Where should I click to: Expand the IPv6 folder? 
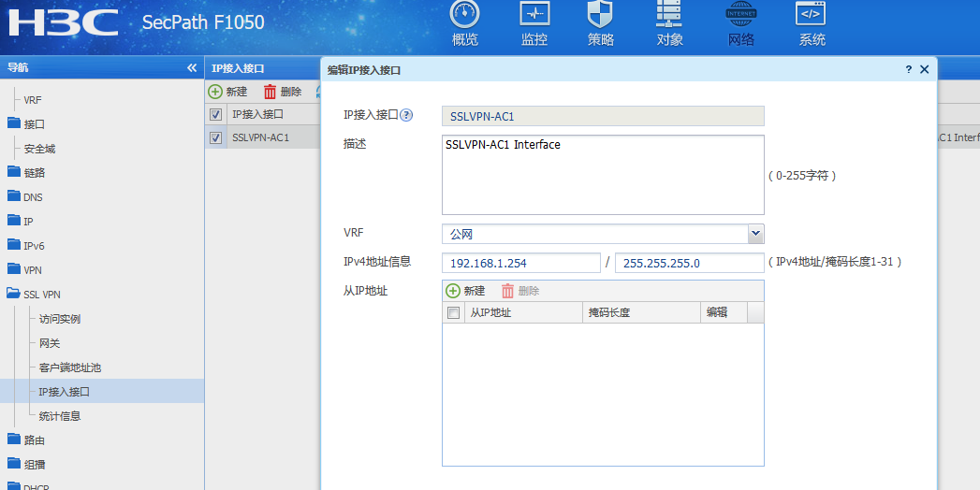point(14,245)
